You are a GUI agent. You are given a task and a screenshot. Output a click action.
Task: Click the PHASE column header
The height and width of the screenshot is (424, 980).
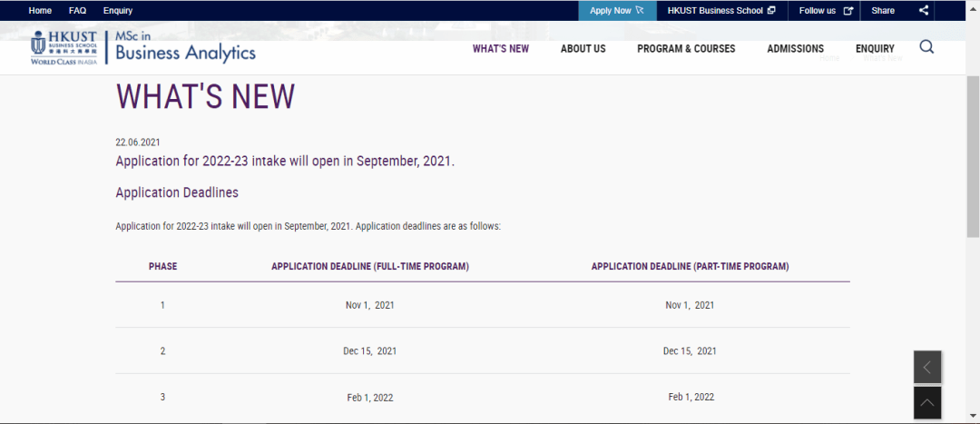point(162,266)
